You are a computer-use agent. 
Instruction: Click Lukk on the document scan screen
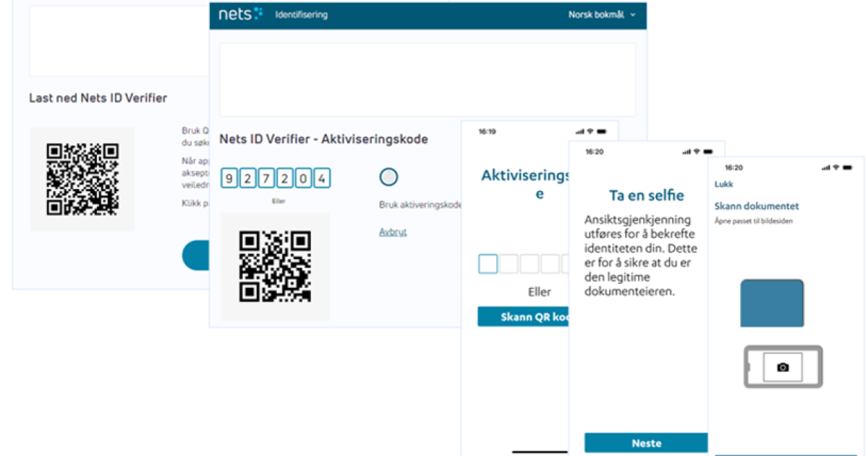(x=724, y=184)
